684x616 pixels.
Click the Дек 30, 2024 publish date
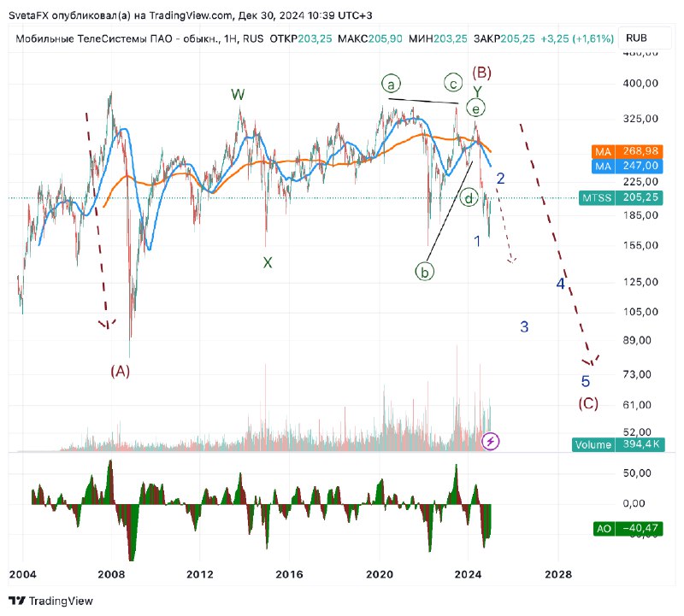pos(271,15)
